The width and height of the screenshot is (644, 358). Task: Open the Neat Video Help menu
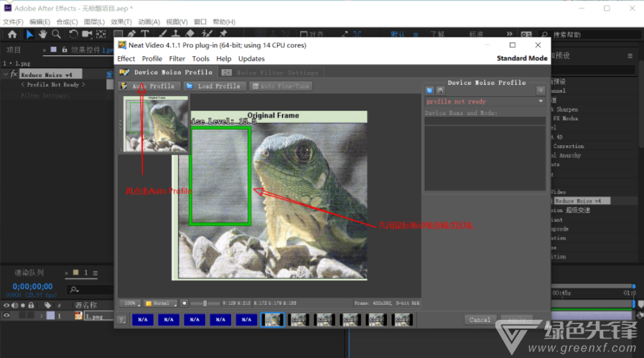224,59
